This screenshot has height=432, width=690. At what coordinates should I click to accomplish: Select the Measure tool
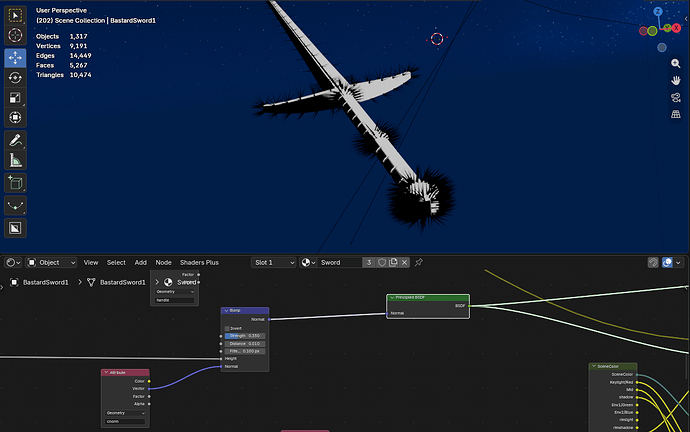(x=15, y=160)
